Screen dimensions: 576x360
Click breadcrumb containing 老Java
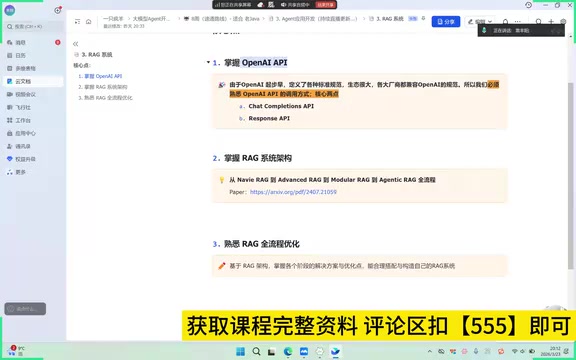pos(222,18)
